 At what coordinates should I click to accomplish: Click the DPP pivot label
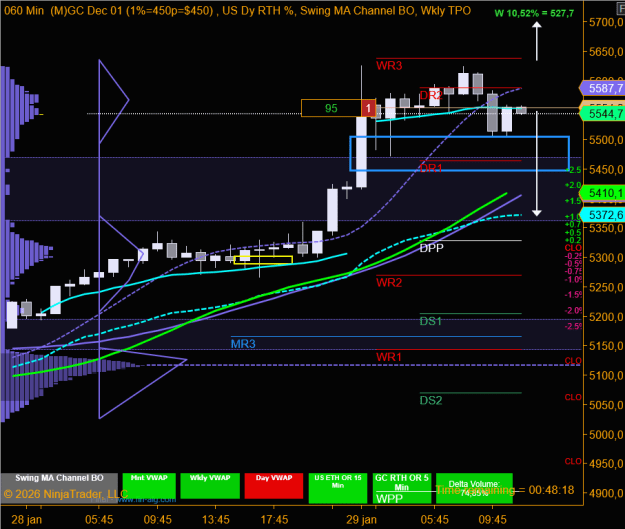click(x=431, y=248)
